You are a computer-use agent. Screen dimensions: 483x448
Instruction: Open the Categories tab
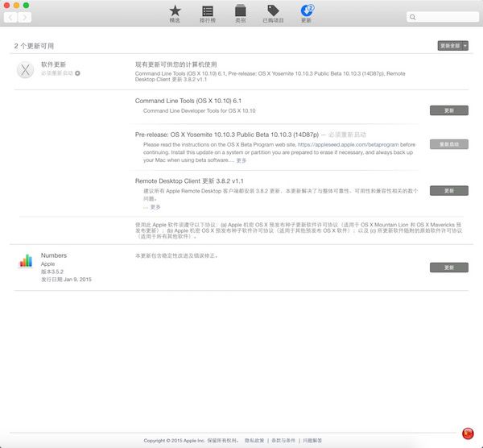coord(240,14)
